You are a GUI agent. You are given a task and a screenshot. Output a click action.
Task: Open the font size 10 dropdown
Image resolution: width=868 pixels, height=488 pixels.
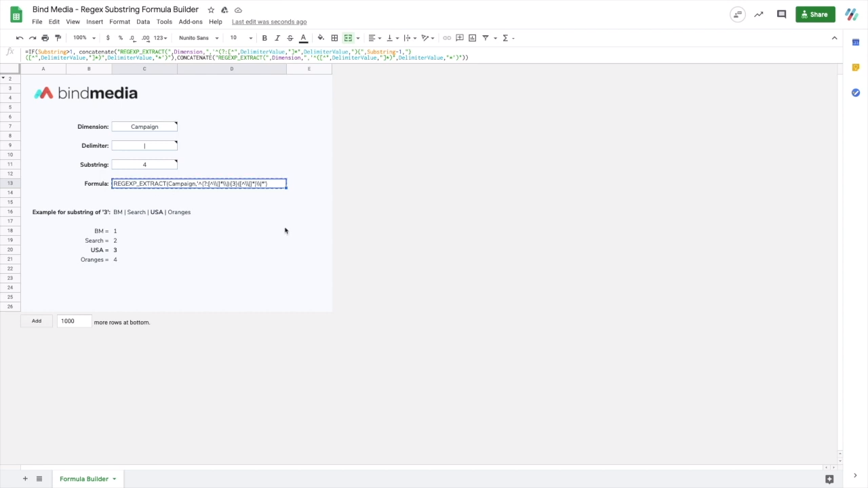240,38
